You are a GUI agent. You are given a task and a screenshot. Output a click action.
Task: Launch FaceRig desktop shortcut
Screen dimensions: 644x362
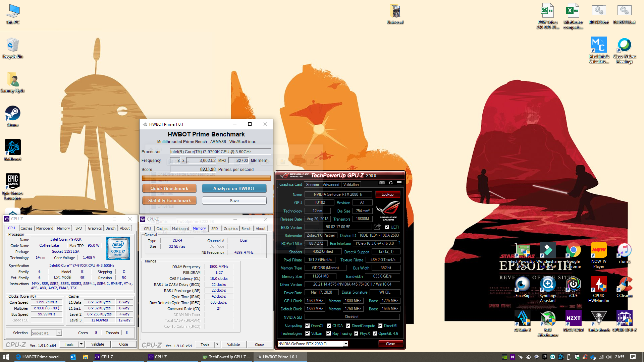click(522, 287)
